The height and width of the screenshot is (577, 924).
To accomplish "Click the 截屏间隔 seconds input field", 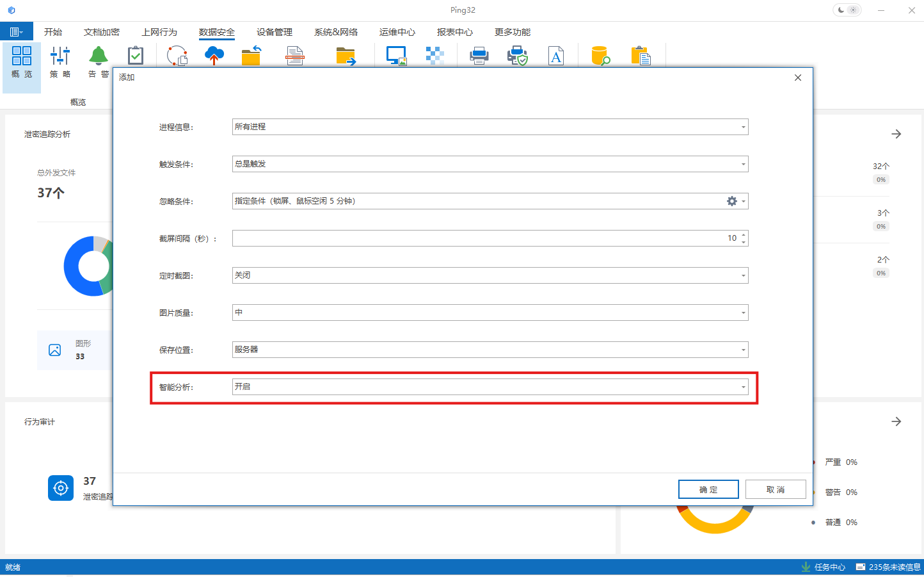I will pyautogui.click(x=480, y=238).
